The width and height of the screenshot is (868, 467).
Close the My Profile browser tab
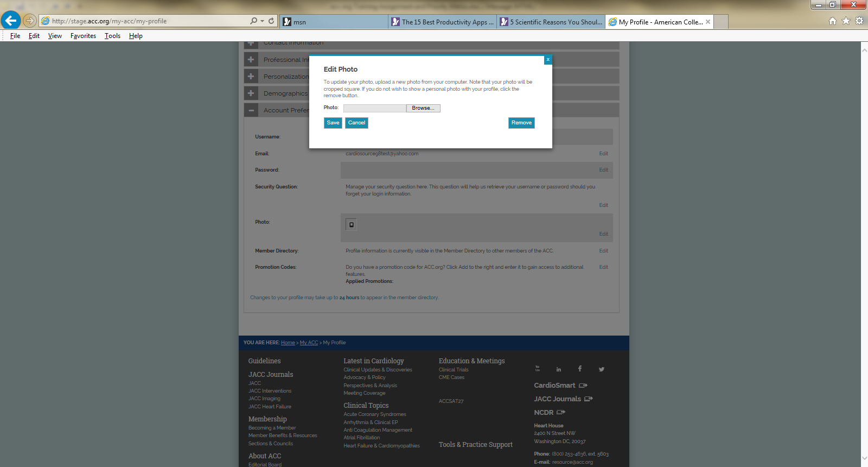[x=708, y=22]
